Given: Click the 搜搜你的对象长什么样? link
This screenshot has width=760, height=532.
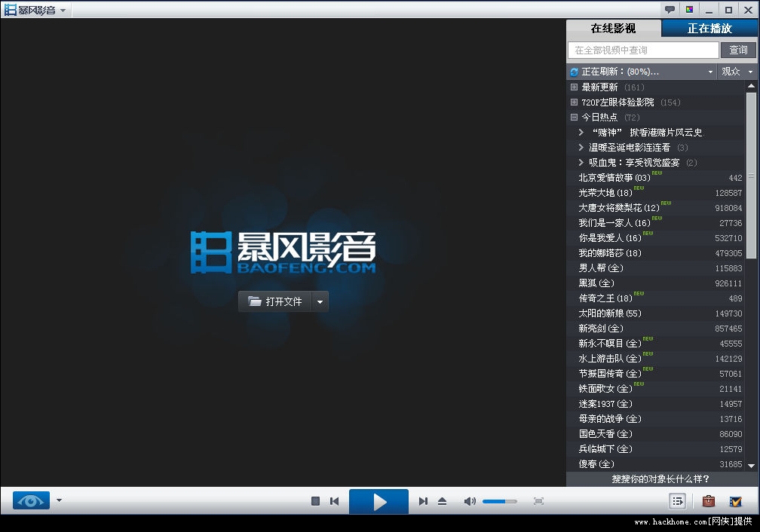Looking at the screenshot, I should tap(660, 479).
